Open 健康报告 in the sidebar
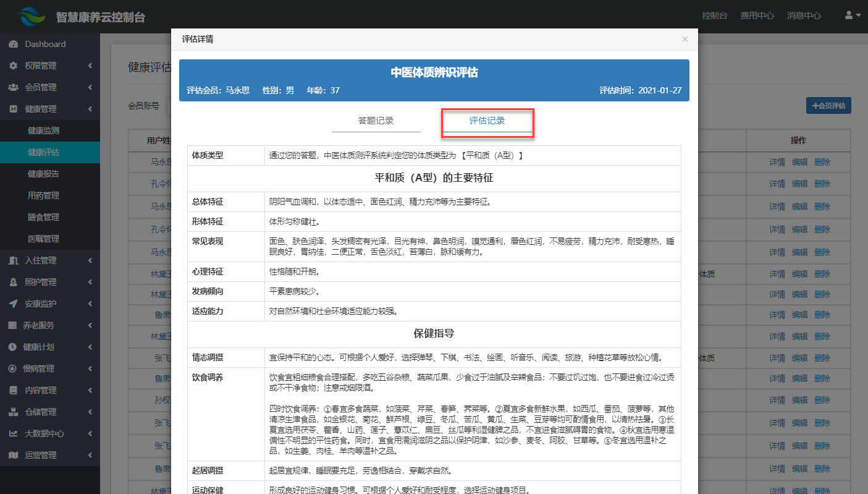This screenshot has width=868, height=494. coord(44,174)
